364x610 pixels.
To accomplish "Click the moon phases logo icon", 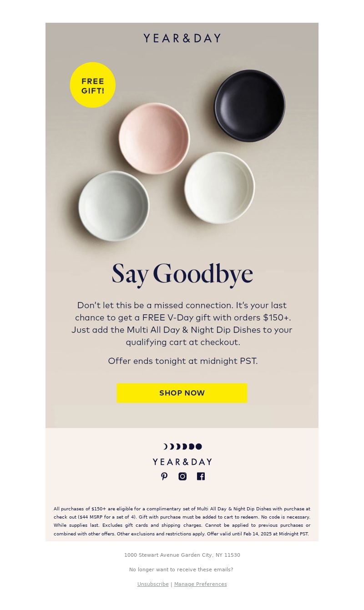I will [x=182, y=447].
